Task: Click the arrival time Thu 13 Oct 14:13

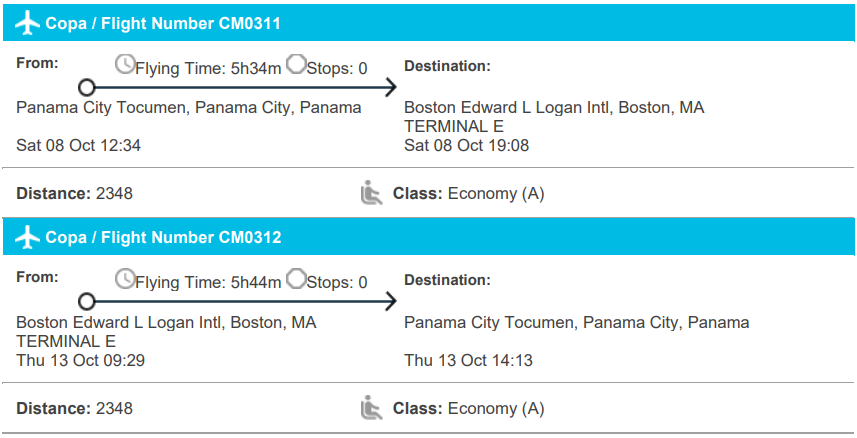Action: pos(468,360)
